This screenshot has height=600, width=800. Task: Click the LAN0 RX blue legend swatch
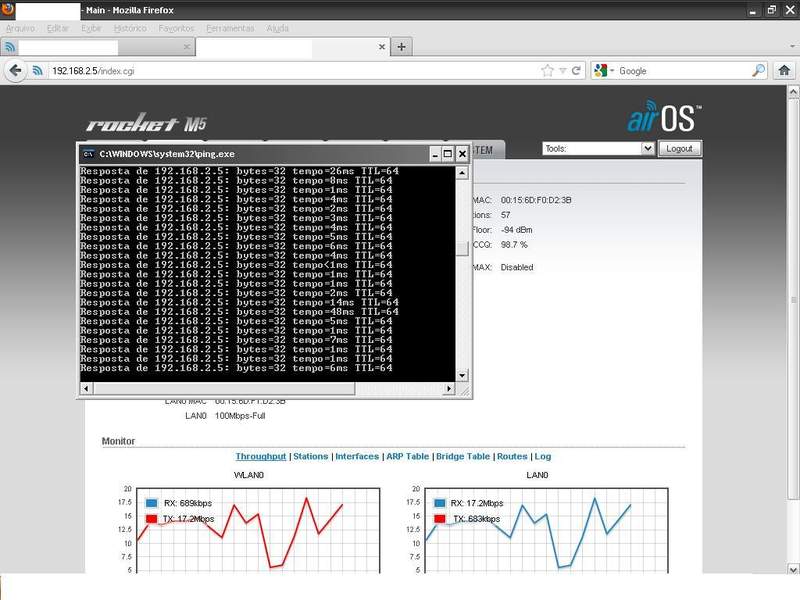point(440,503)
